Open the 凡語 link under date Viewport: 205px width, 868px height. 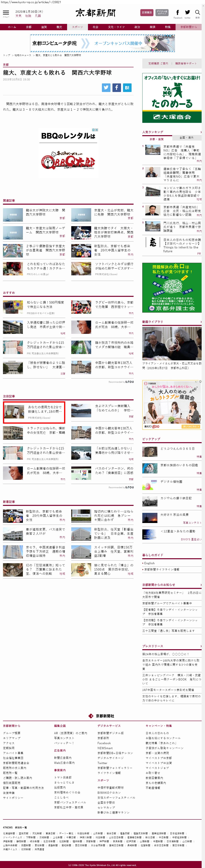(38, 16)
